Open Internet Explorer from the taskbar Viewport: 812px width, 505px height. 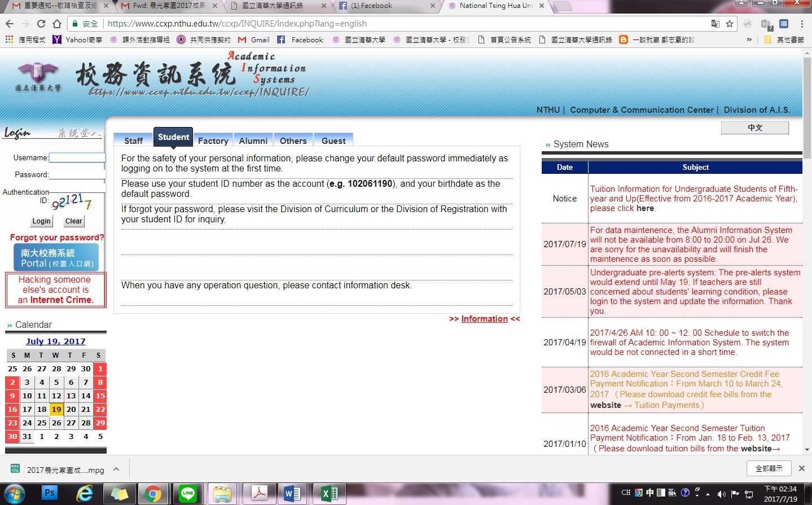coord(85,494)
